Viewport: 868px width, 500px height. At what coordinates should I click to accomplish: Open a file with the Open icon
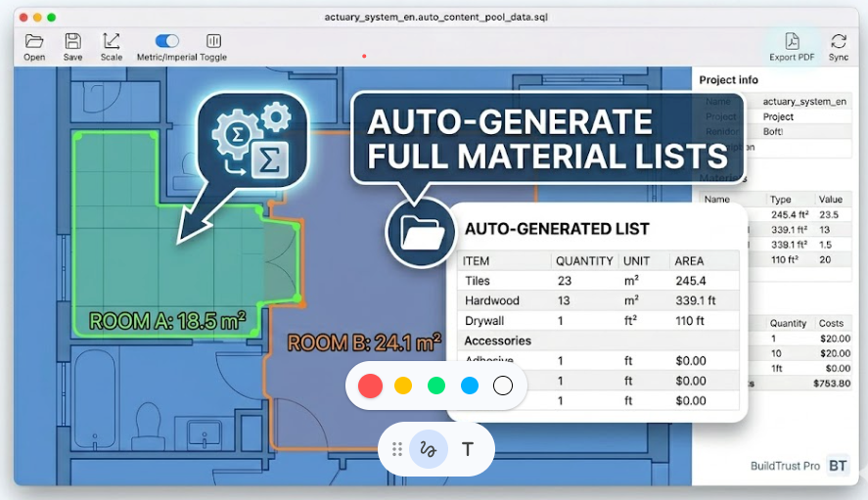click(x=34, y=47)
